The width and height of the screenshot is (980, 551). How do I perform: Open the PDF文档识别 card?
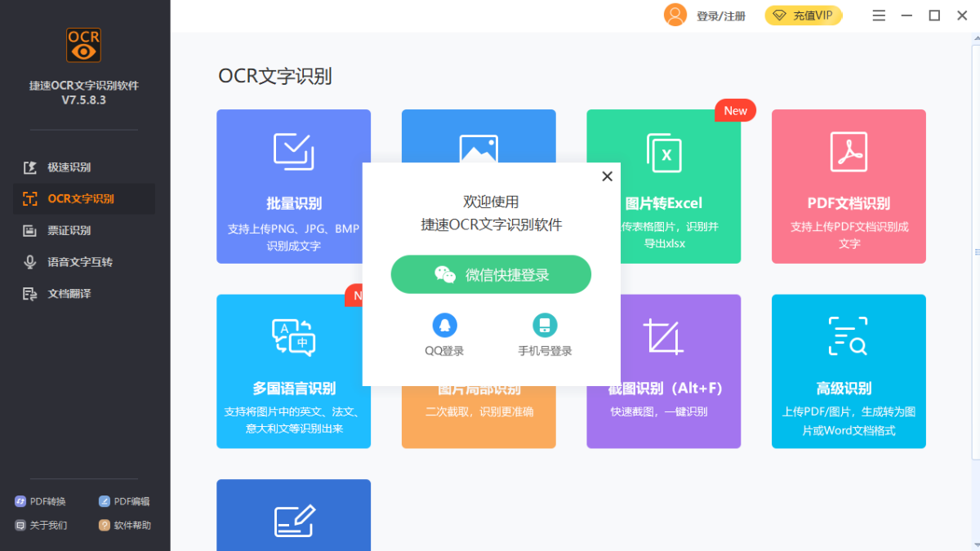pos(849,186)
